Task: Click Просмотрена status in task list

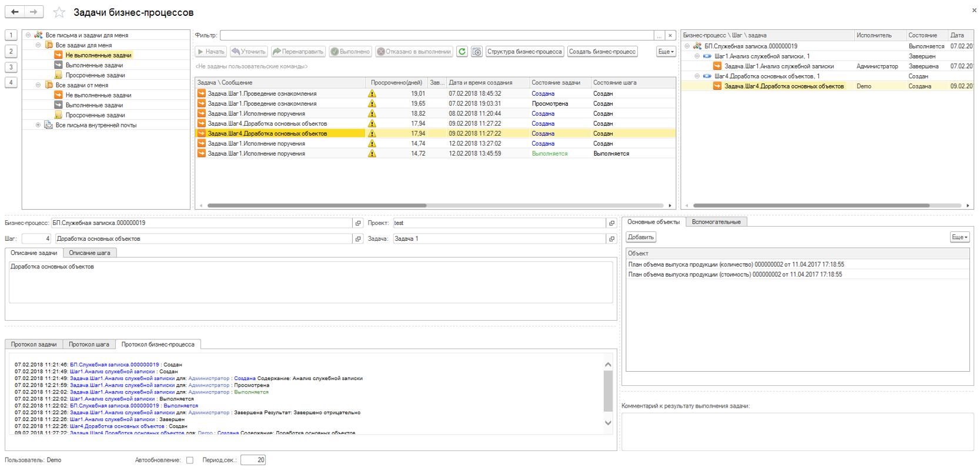Action: coord(550,103)
